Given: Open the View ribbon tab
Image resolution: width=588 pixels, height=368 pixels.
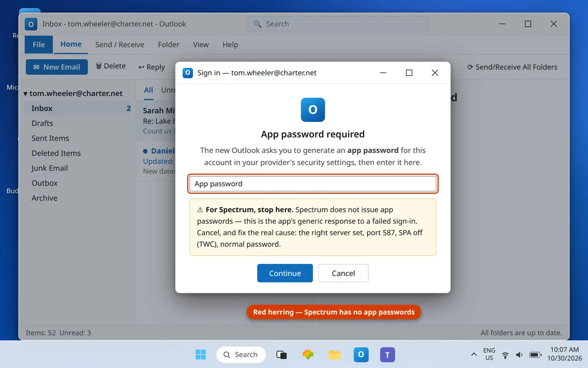Looking at the screenshot, I should coord(200,45).
